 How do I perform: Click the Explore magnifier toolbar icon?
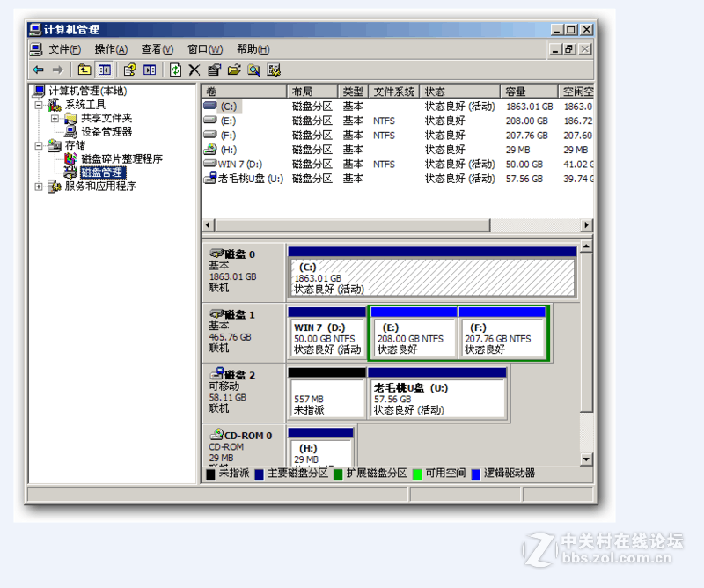coord(253,70)
